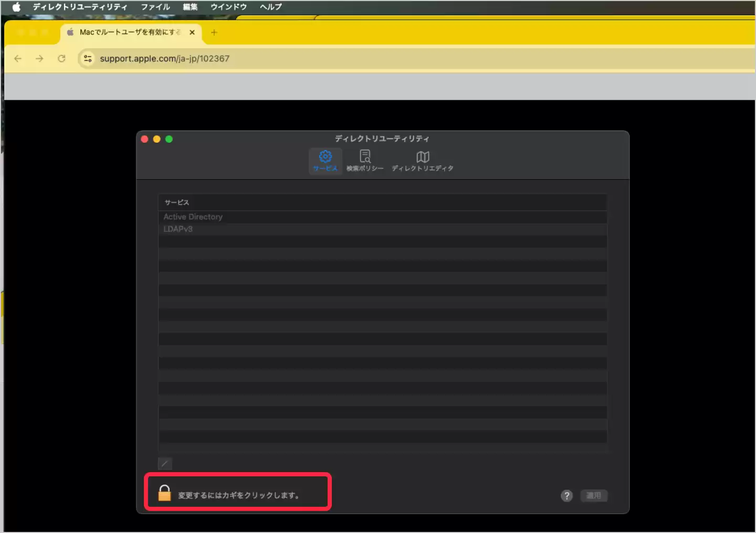This screenshot has width=756, height=533.
Task: Open the 編集 menu
Action: click(190, 7)
